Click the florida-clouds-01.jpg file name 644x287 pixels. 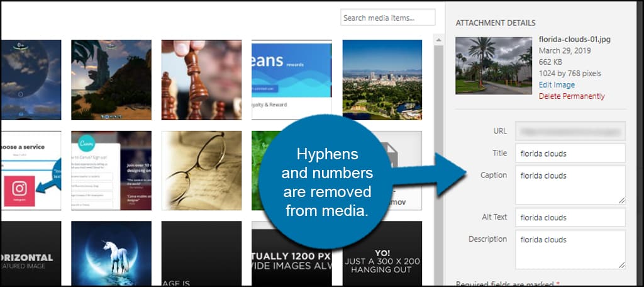(x=574, y=40)
